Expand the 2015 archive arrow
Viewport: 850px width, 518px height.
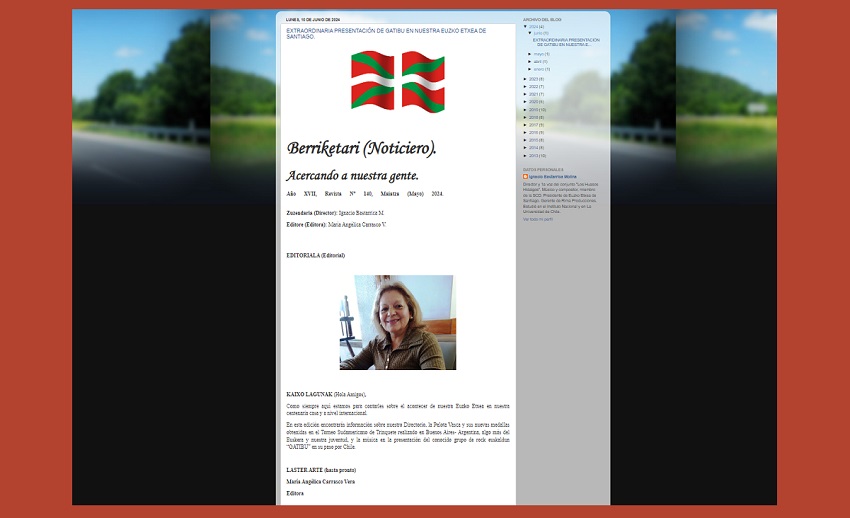coord(525,140)
